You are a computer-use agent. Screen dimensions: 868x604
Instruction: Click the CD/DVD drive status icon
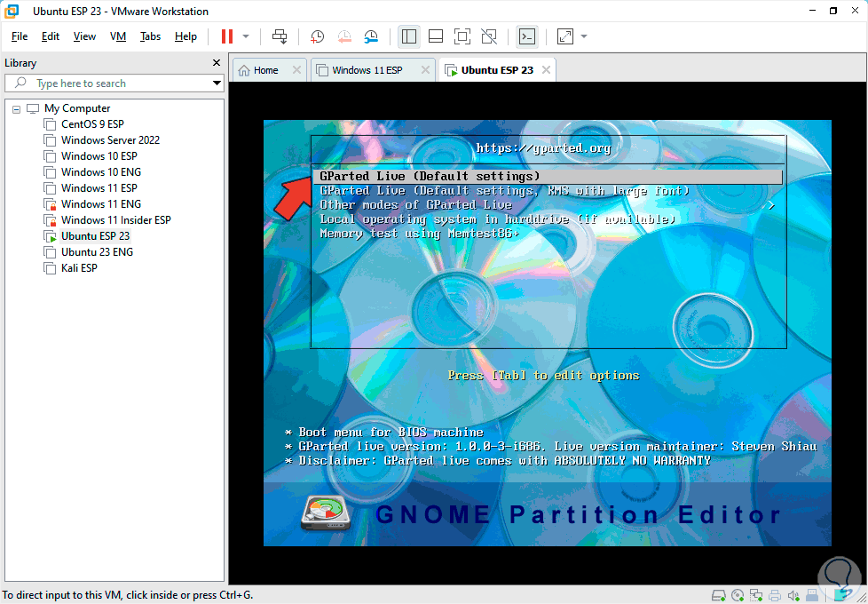738,596
